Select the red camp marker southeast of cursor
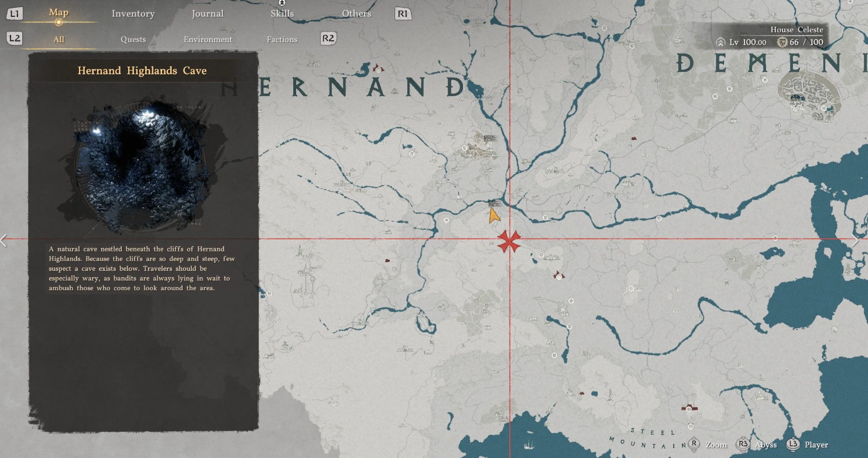Image resolution: width=868 pixels, height=458 pixels. pyautogui.click(x=559, y=275)
